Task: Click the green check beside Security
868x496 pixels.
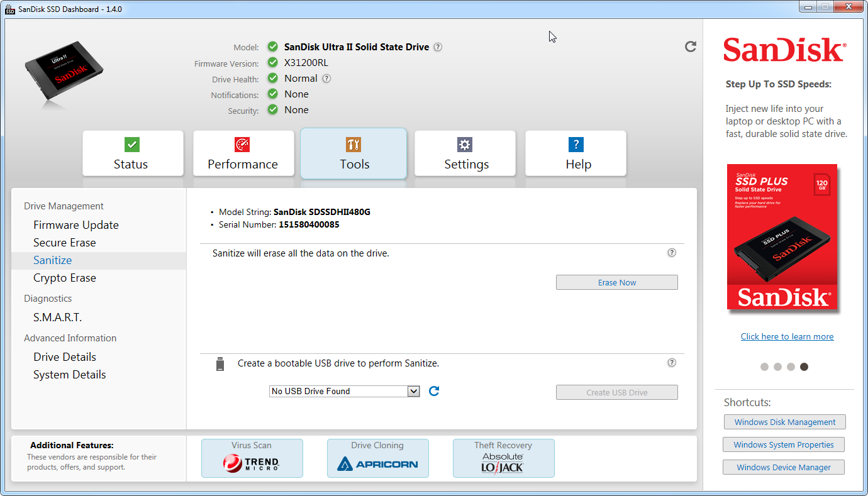Action: 272,109
